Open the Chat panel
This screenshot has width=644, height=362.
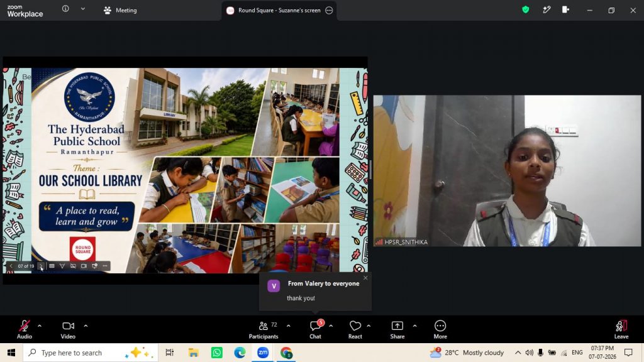316,329
